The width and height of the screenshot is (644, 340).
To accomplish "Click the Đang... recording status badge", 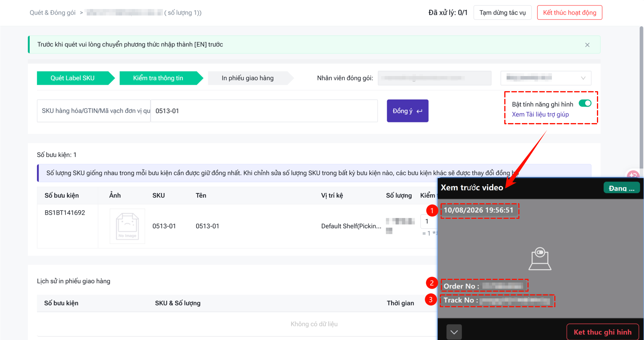I will tap(622, 188).
